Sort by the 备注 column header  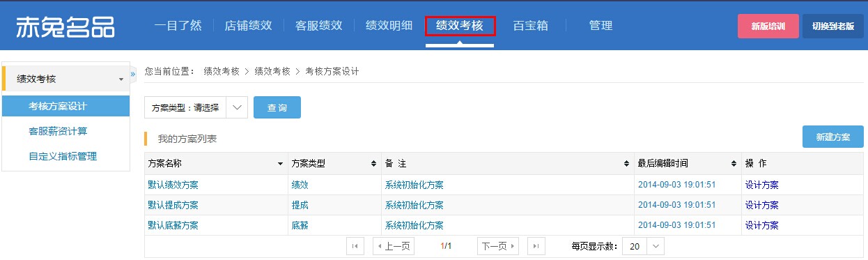click(507, 164)
